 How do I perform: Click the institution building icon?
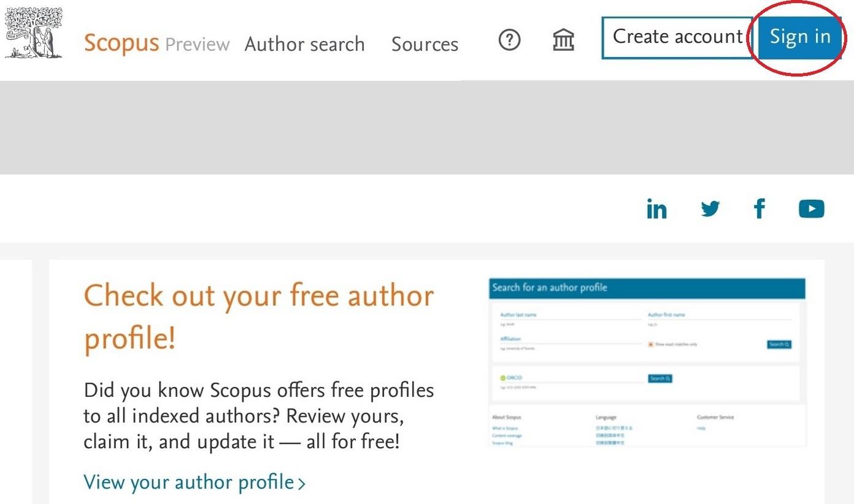click(563, 41)
